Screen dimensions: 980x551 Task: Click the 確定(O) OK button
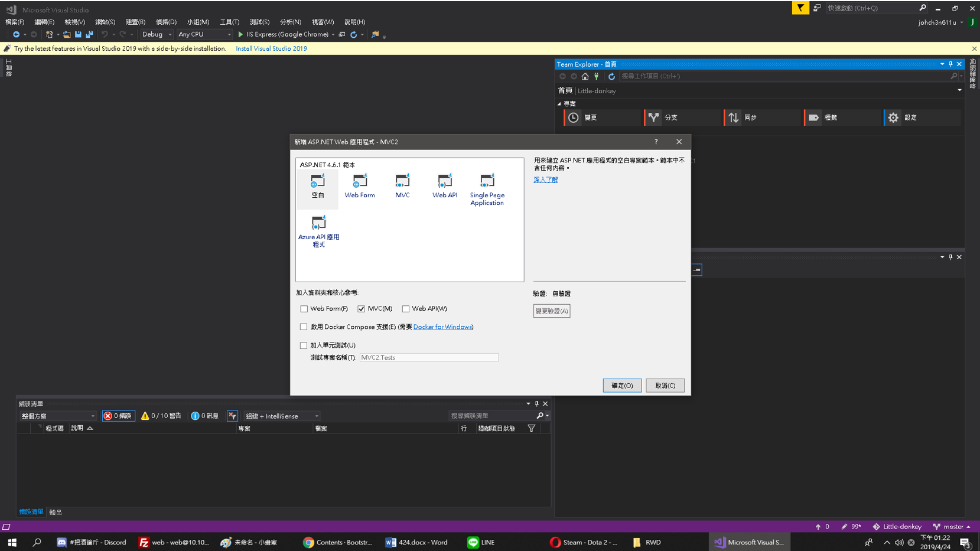[x=622, y=386]
